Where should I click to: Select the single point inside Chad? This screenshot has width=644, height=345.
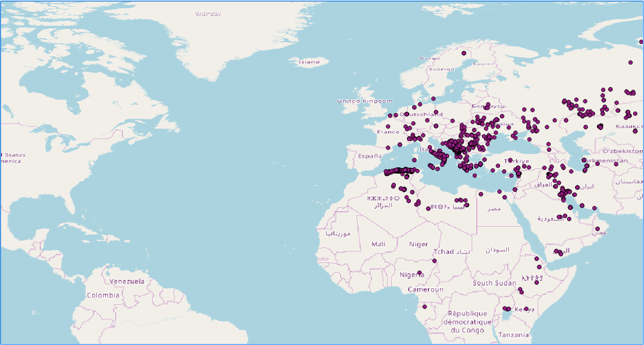[434, 261]
